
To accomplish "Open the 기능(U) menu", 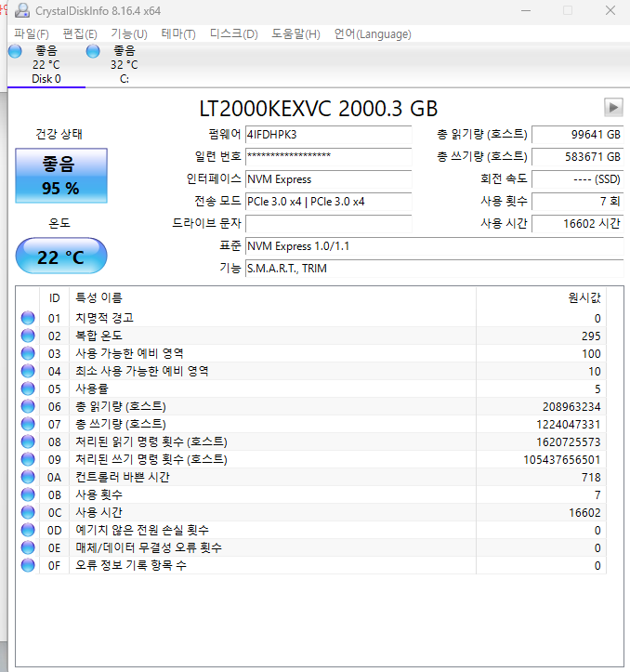I will click(129, 33).
